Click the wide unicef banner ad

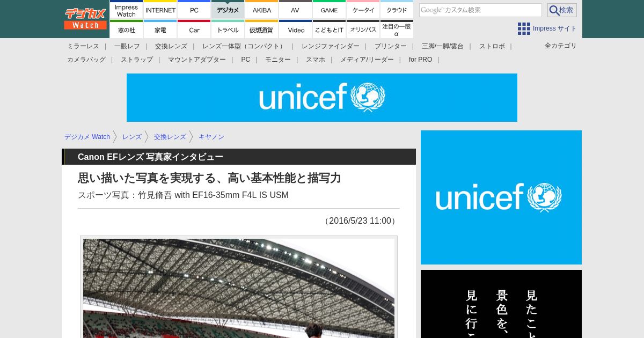322,98
